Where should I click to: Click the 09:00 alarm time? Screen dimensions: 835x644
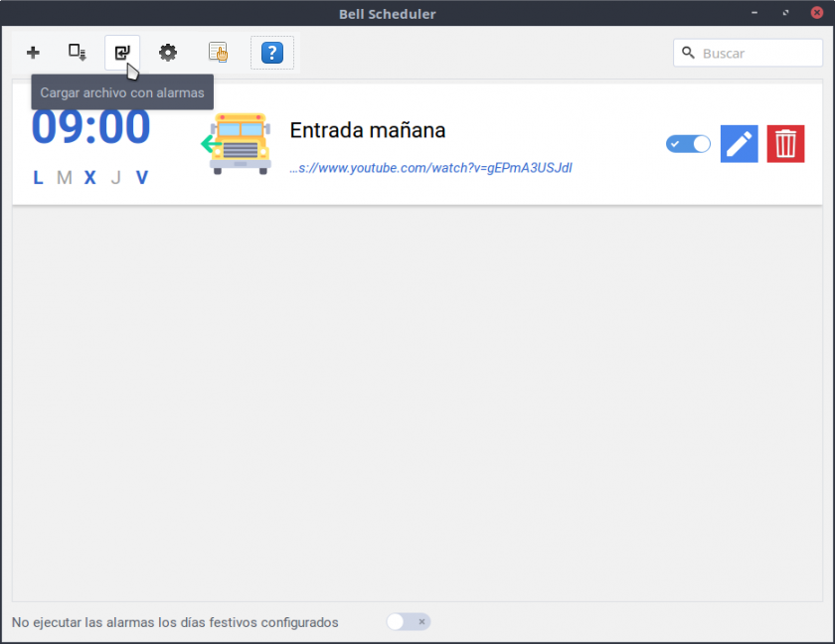(90, 127)
